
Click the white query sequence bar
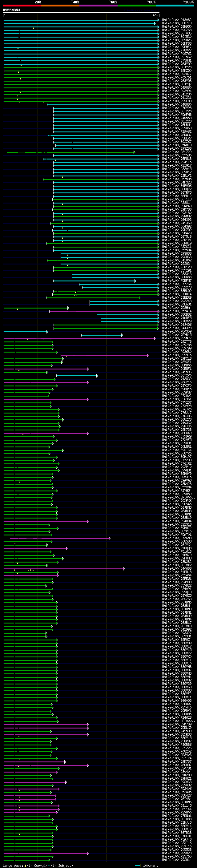[81, 12]
